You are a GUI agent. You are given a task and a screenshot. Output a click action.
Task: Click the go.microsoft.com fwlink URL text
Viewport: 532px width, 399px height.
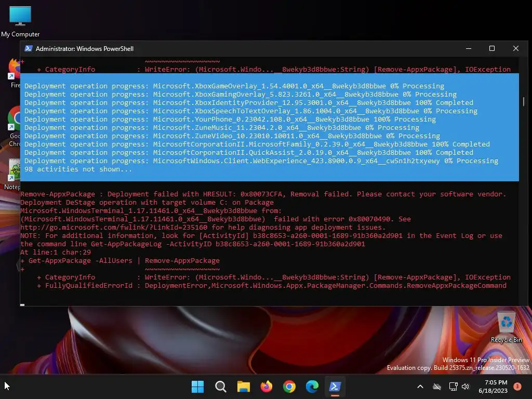pyautogui.click(x=114, y=228)
